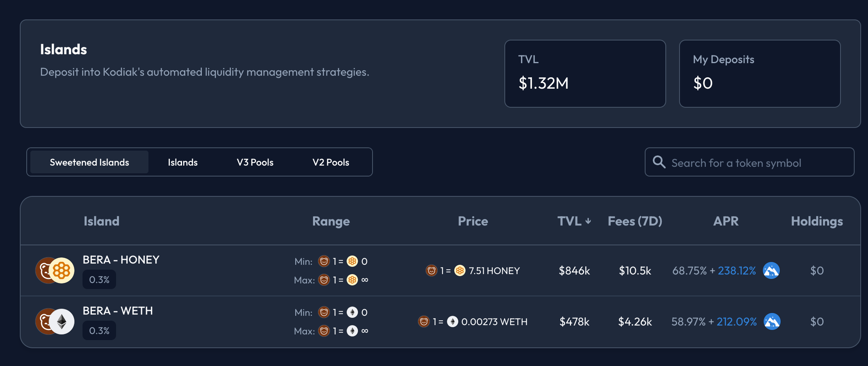Click the bear icon in BERA - WETH price
The image size is (868, 366).
424,321
